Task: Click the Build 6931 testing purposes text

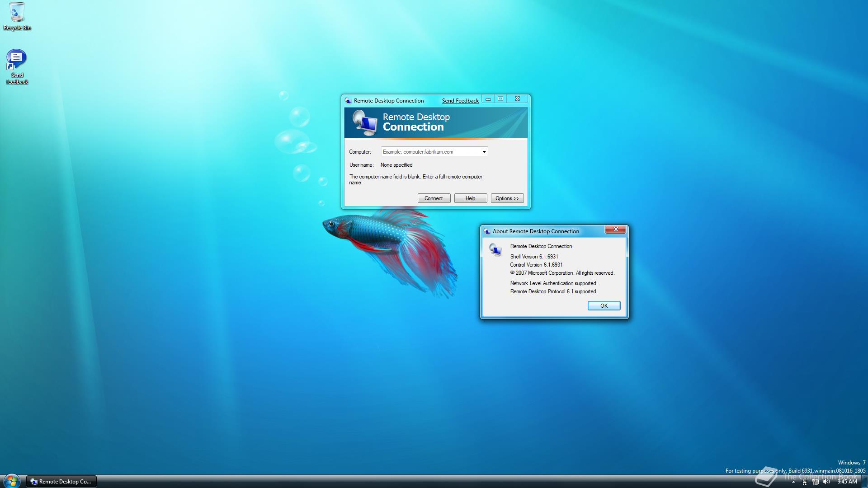Action: click(x=795, y=471)
